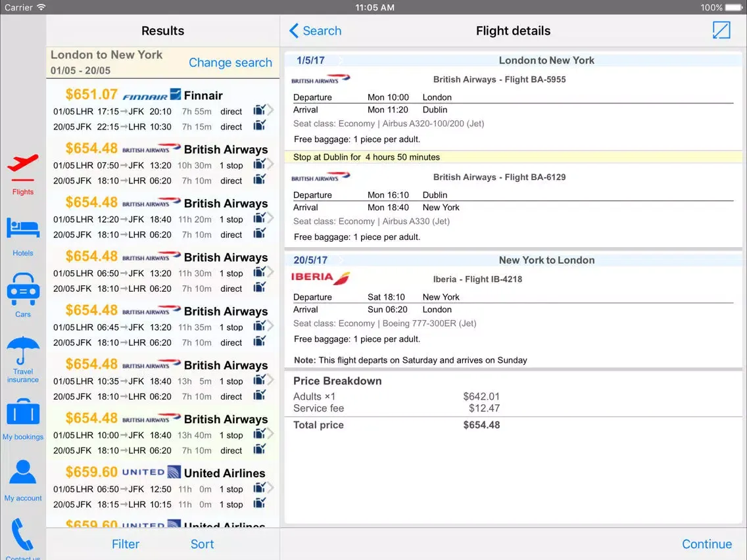Viewport: 747px width, 560px height.
Task: Tap Change search link
Action: (230, 62)
